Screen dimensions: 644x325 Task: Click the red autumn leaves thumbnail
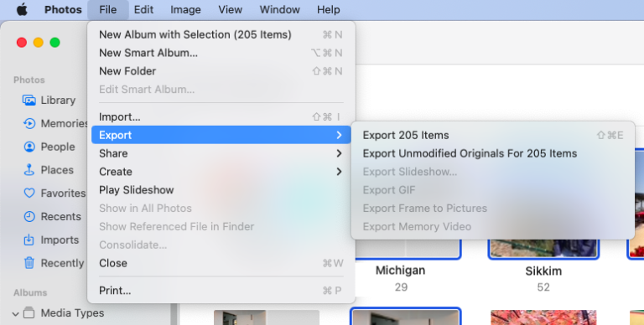(x=543, y=317)
